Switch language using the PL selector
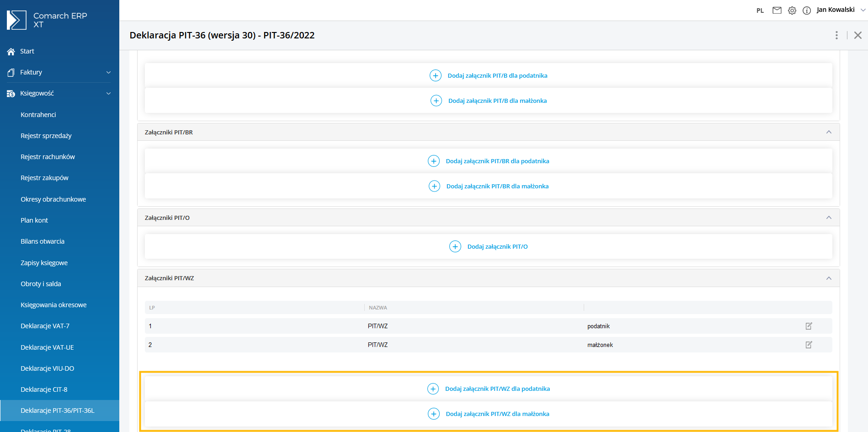 [x=760, y=11]
